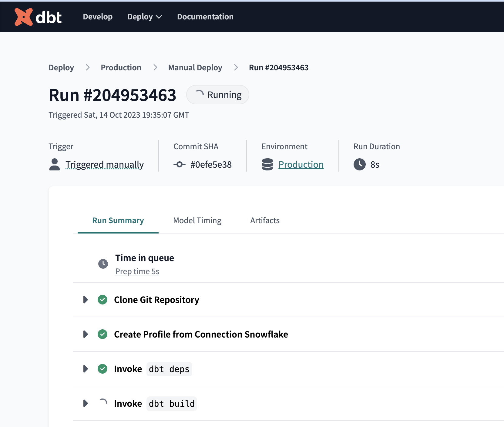Image resolution: width=504 pixels, height=427 pixels.
Task: Click the commit icon beside #0efe5e38
Action: point(179,164)
